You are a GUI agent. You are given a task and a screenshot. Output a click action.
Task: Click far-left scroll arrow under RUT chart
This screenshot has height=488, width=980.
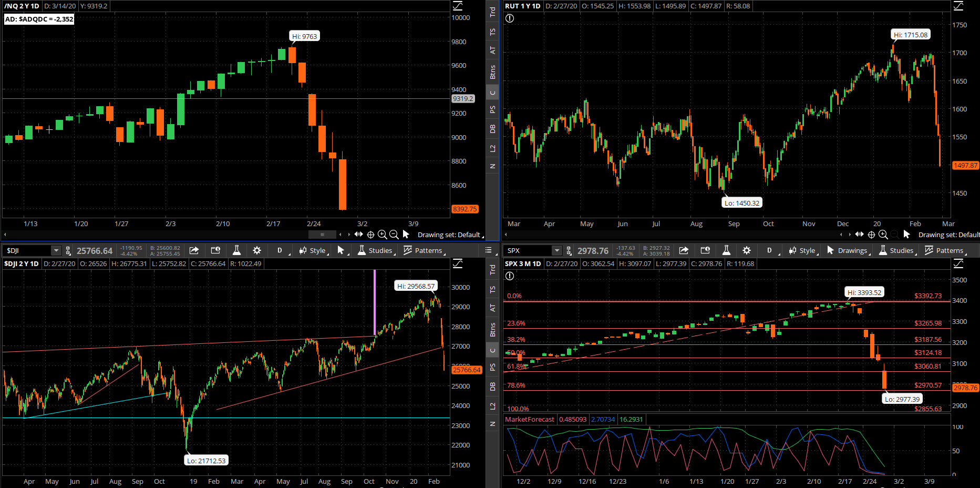coord(506,235)
